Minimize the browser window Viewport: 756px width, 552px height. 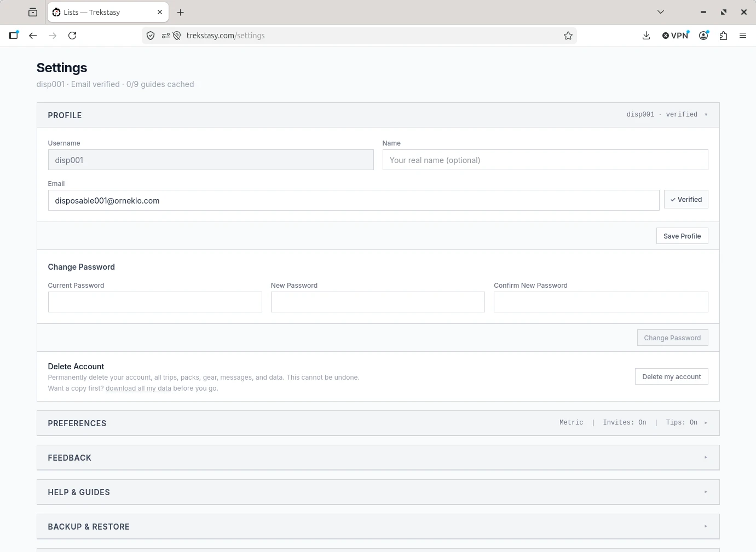point(703,12)
